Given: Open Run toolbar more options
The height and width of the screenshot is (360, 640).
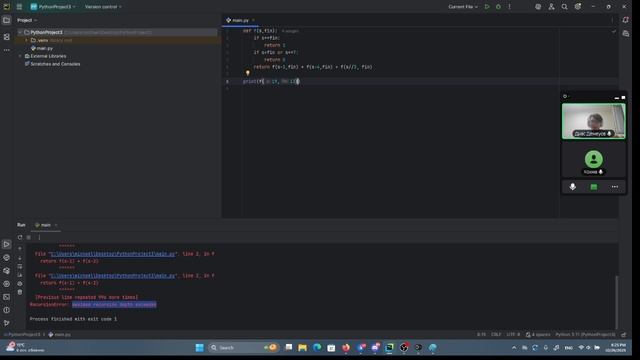Looking at the screenshot, I should tap(39, 237).
